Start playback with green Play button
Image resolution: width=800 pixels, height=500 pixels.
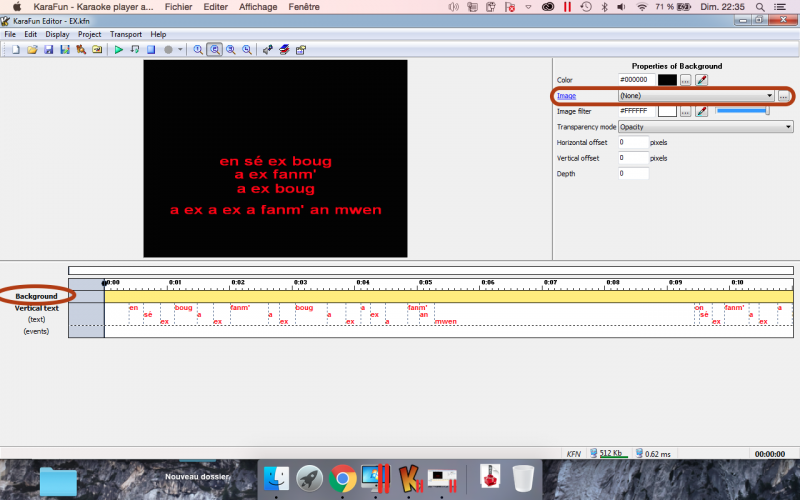click(x=118, y=49)
